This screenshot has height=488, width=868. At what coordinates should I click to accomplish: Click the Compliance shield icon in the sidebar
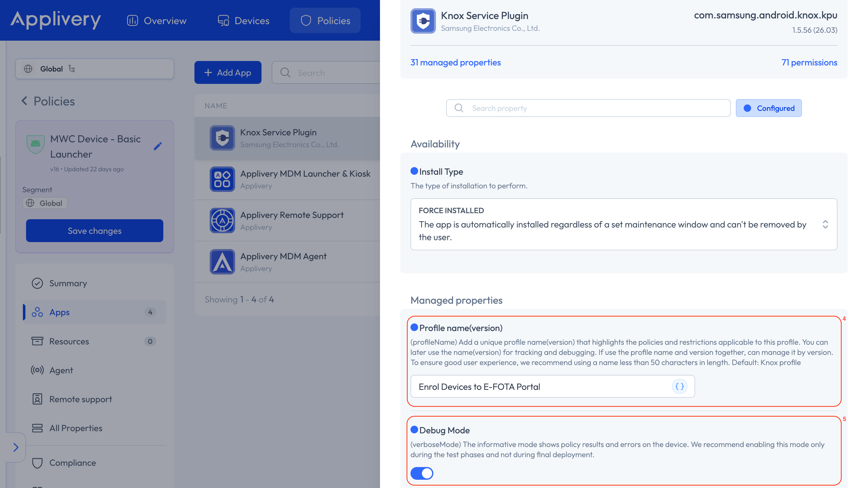pyautogui.click(x=37, y=463)
